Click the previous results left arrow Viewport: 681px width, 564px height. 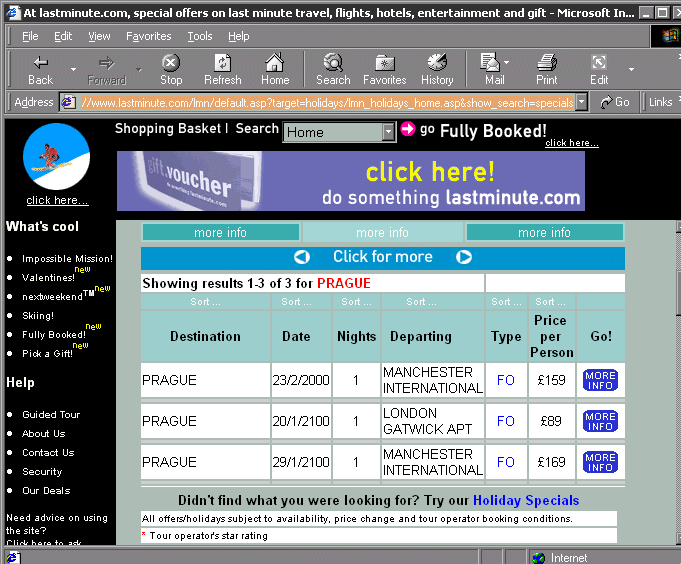pyautogui.click(x=302, y=257)
